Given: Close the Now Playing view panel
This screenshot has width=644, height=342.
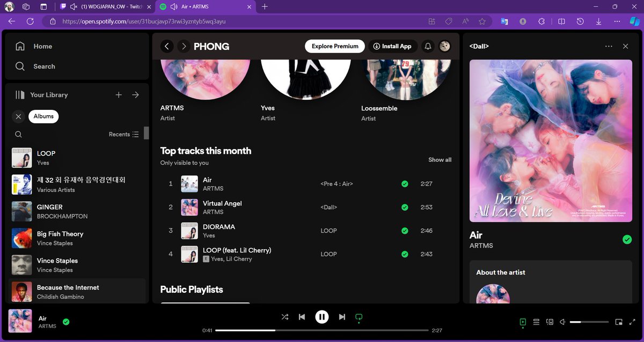Looking at the screenshot, I should pyautogui.click(x=625, y=46).
